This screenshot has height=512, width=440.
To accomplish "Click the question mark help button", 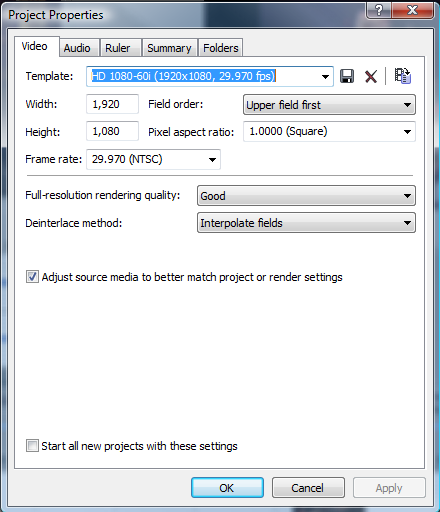I will click(379, 10).
